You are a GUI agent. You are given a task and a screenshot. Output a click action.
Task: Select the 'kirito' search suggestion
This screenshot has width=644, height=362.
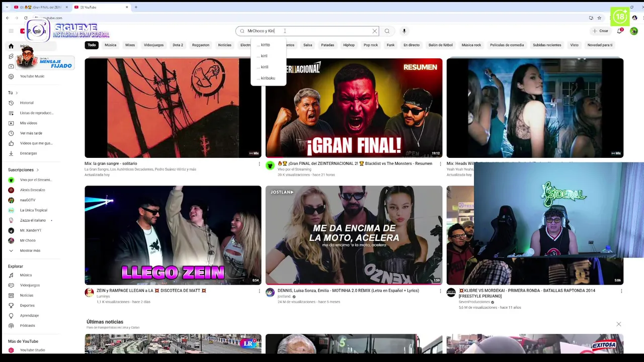pyautogui.click(x=268, y=45)
